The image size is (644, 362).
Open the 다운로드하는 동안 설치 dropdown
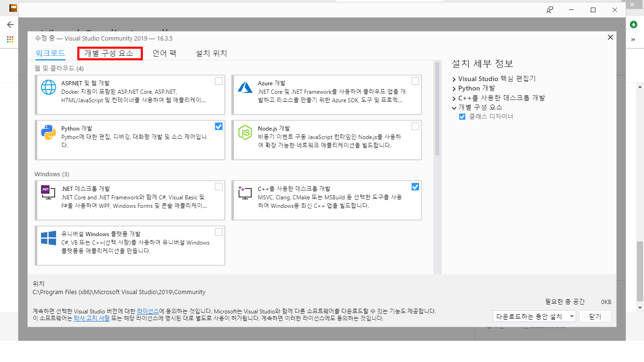click(535, 316)
